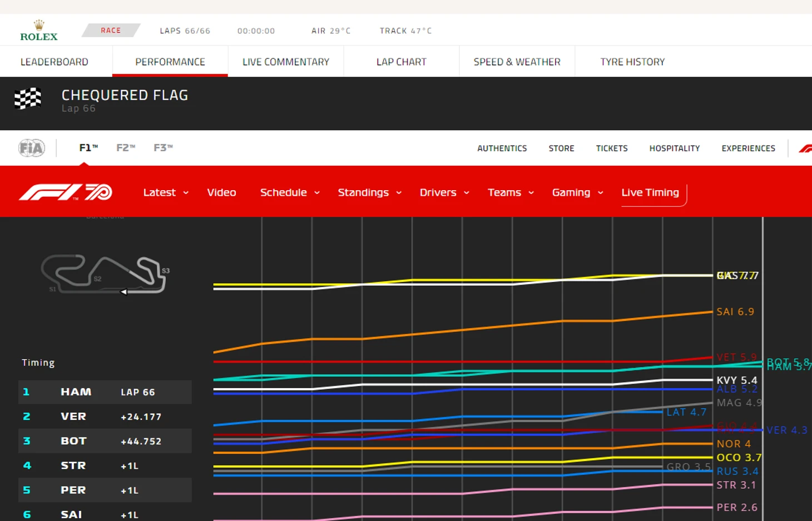The image size is (812, 521).
Task: Click the Rolex logo
Action: 39,31
